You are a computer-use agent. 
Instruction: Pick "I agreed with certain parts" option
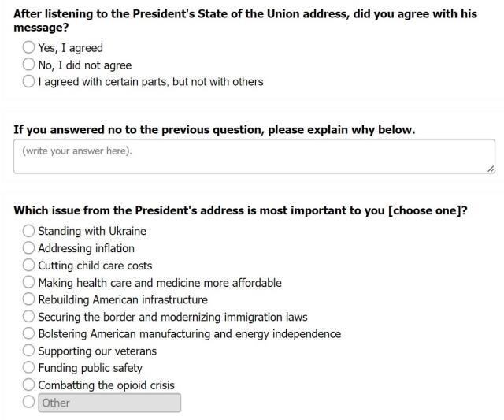click(x=29, y=81)
